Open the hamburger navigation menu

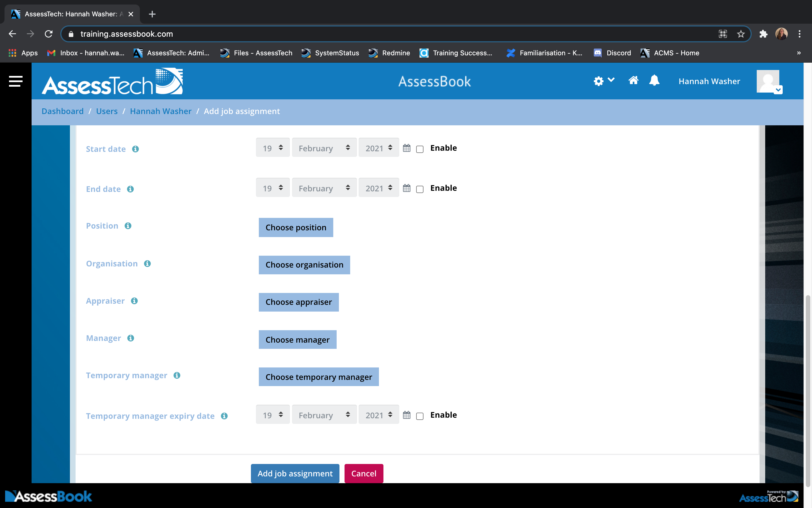coord(16,81)
